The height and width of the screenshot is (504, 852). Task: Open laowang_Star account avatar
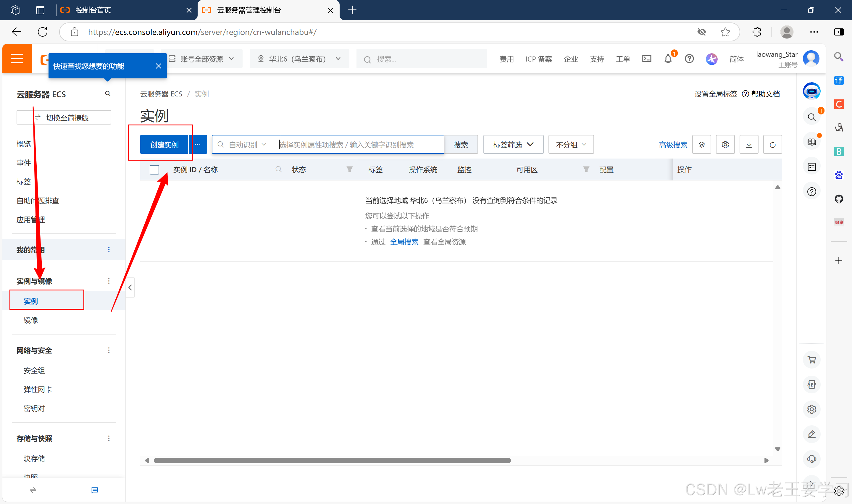click(x=811, y=58)
